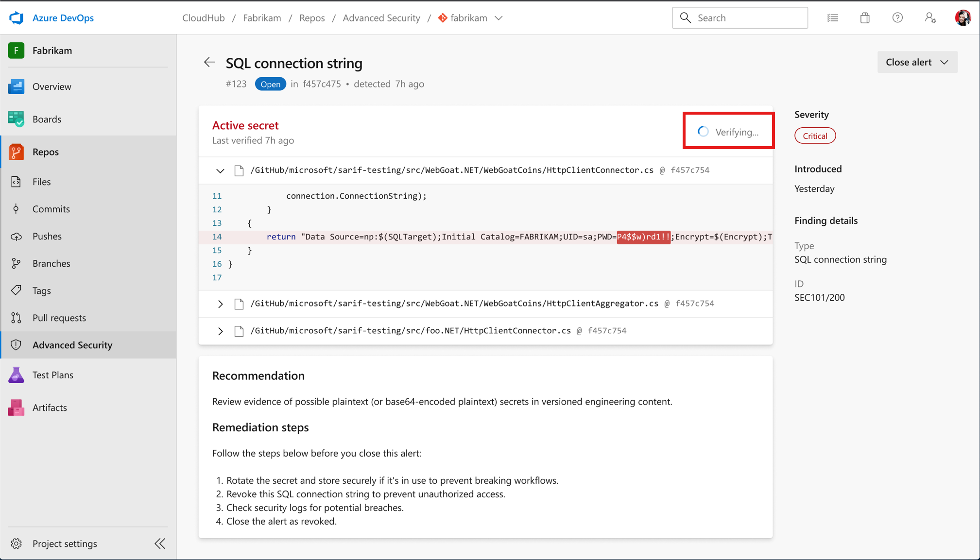The height and width of the screenshot is (560, 980).
Task: Collapse the WebGoatCoins HttpClientConnector.cs file section
Action: click(220, 170)
